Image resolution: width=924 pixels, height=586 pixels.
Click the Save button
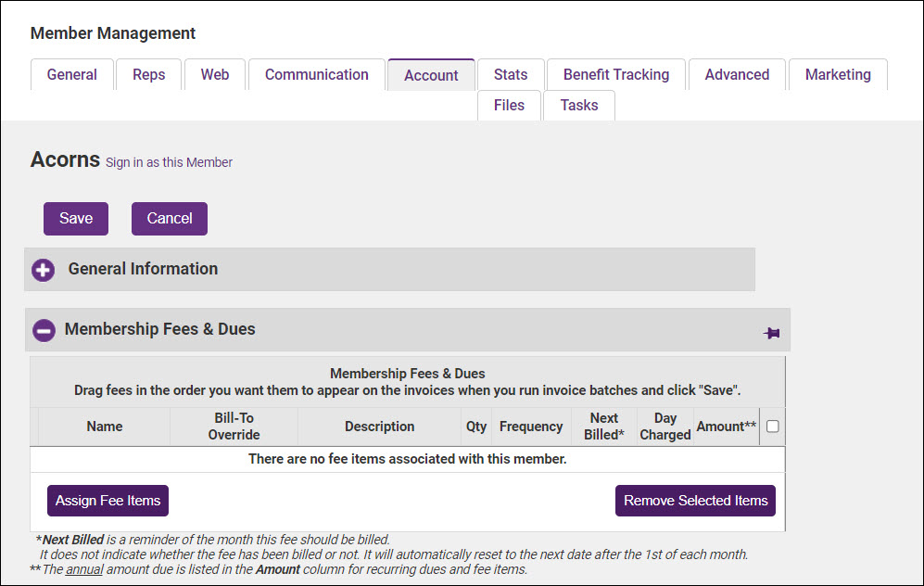pyautogui.click(x=76, y=219)
